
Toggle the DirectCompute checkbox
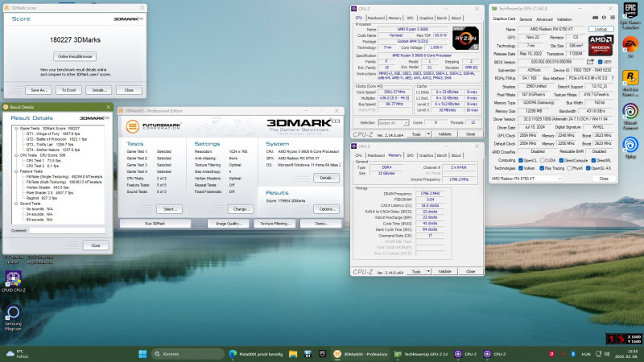point(561,160)
